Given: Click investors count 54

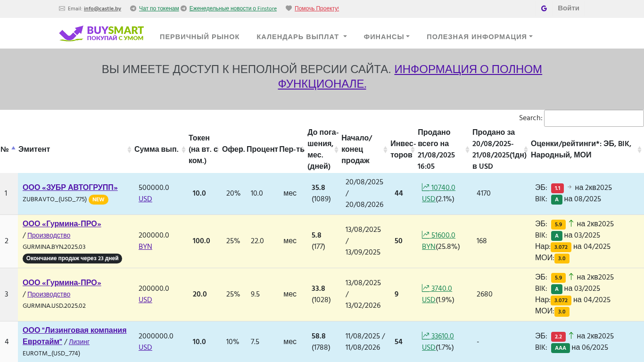Looking at the screenshot, I should tap(399, 342).
